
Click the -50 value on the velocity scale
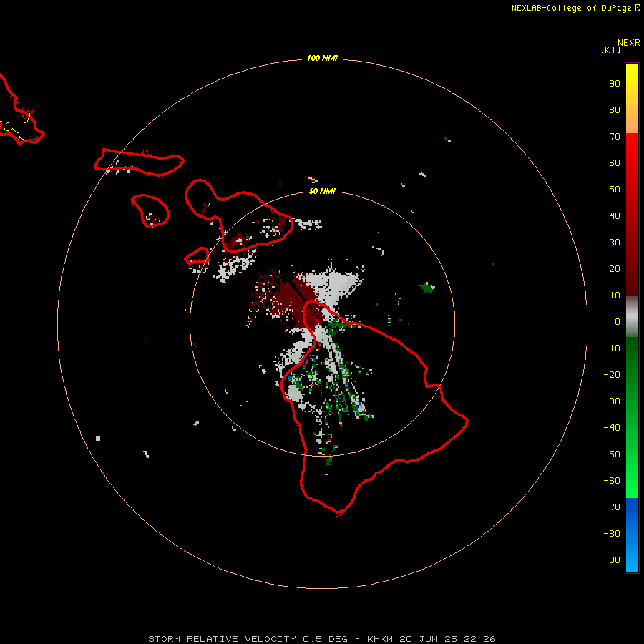[612, 454]
